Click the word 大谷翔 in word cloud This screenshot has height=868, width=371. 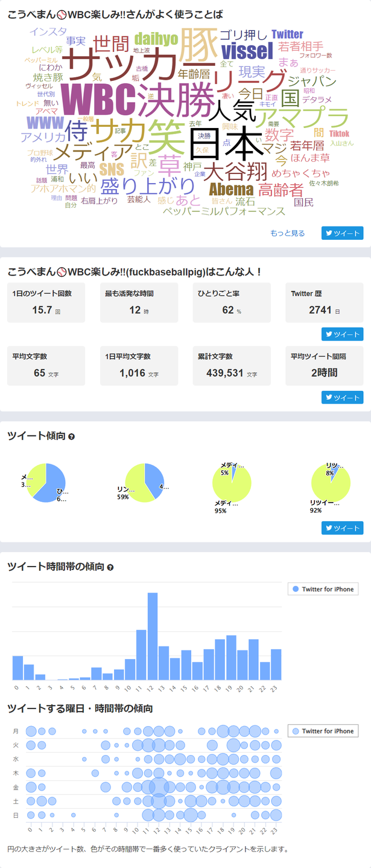235,170
